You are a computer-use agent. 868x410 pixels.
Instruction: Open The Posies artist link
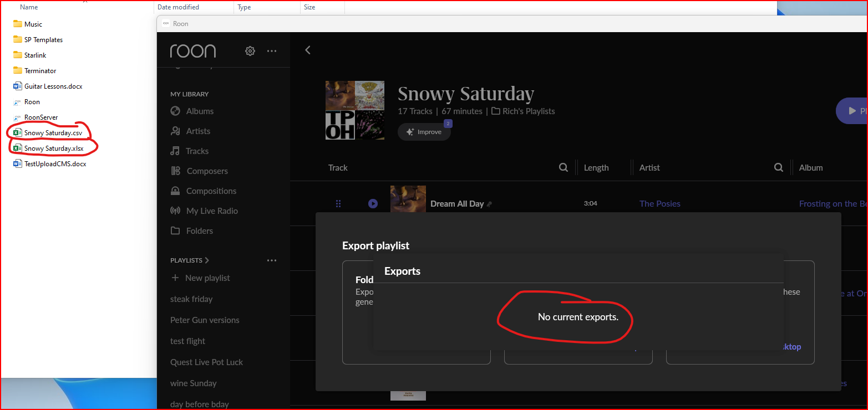tap(659, 203)
